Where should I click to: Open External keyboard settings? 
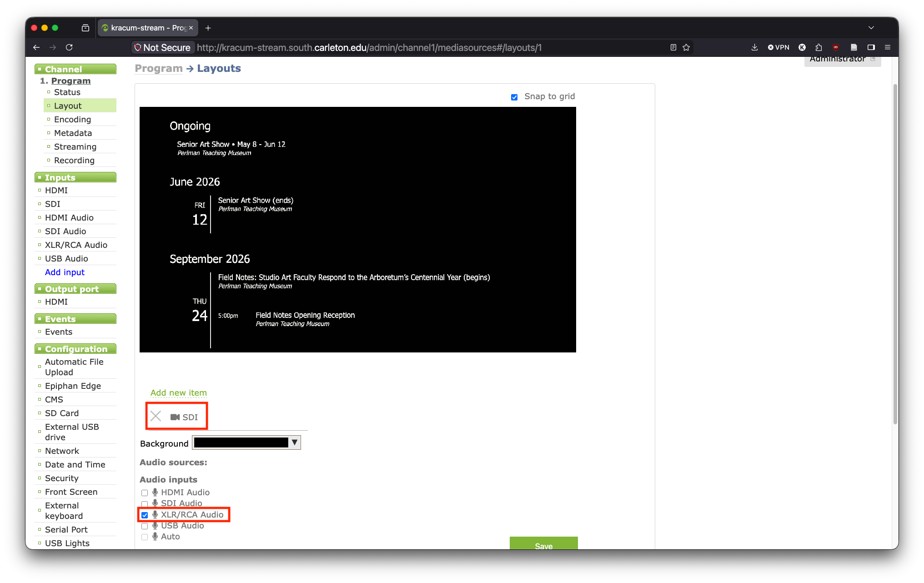tap(64, 510)
